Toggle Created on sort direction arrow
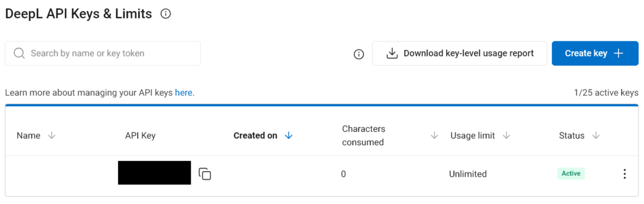 [288, 135]
